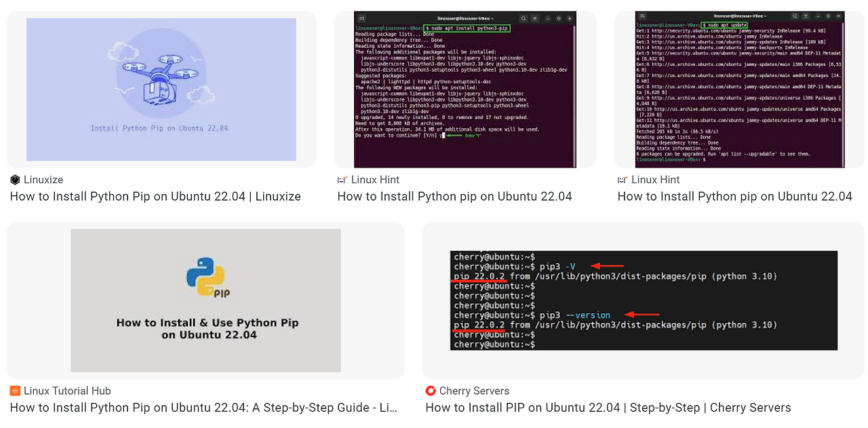Image resolution: width=868 pixels, height=428 pixels.
Task: Open the Cherry Servers pip3 version thumbnail
Action: pos(644,300)
